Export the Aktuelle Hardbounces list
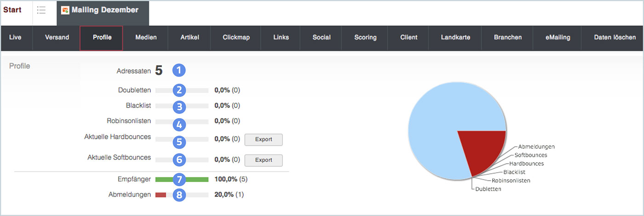 click(264, 140)
